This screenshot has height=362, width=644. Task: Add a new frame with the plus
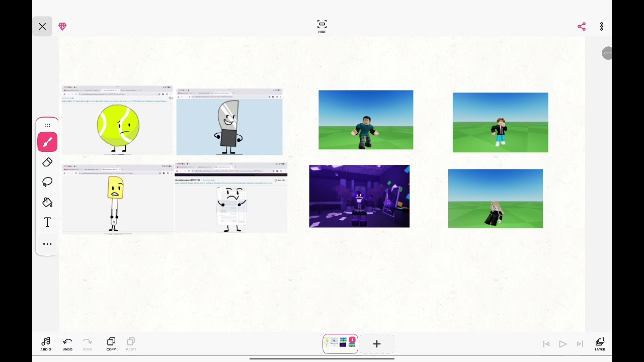[377, 344]
